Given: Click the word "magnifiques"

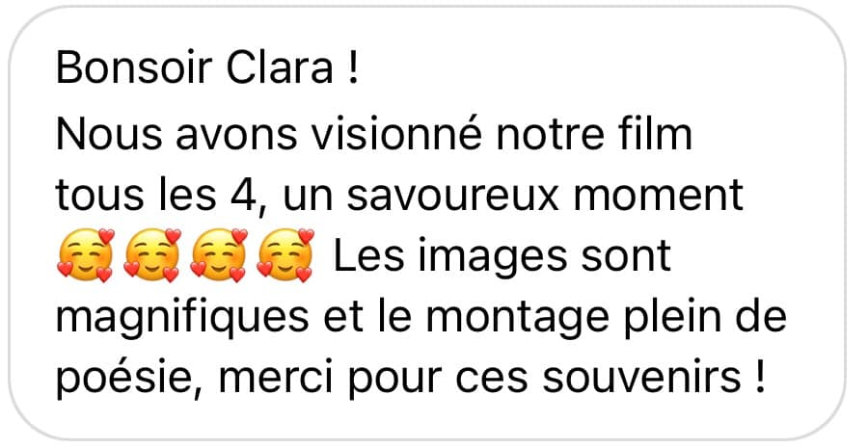Looking at the screenshot, I should [x=182, y=320].
